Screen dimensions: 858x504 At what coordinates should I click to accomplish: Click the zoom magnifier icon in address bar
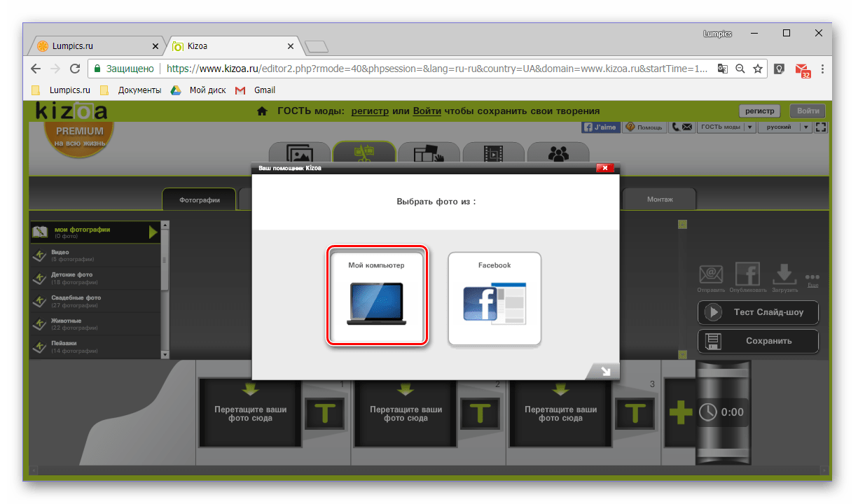pos(740,69)
